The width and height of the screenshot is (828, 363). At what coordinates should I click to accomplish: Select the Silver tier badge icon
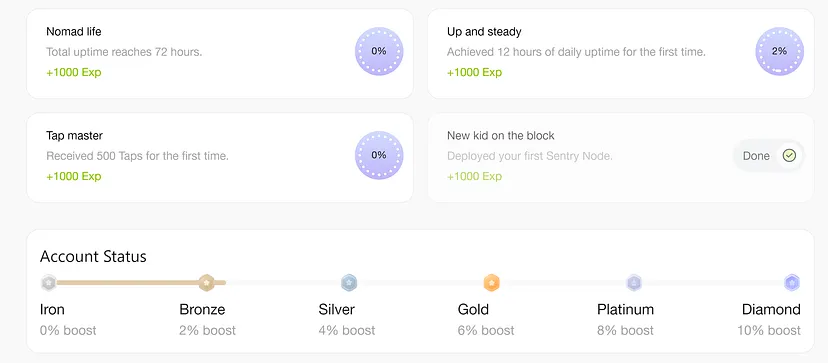coord(349,283)
